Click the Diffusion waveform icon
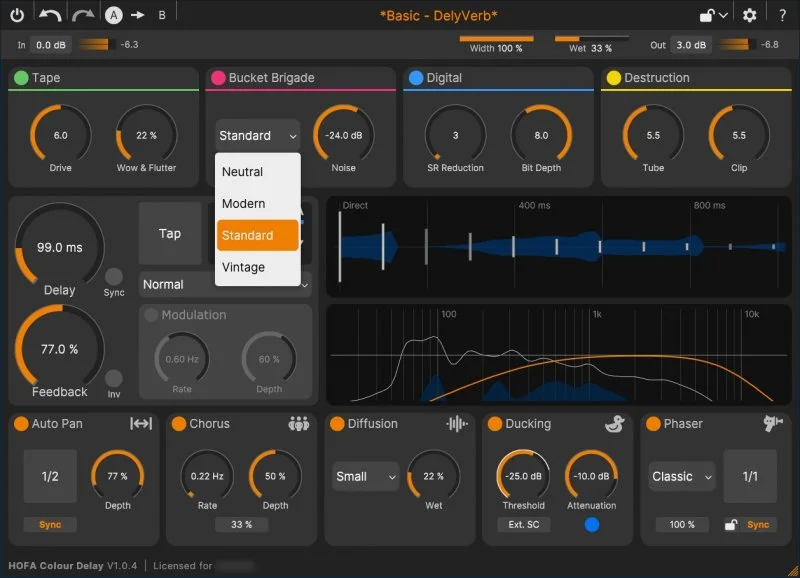 click(457, 423)
